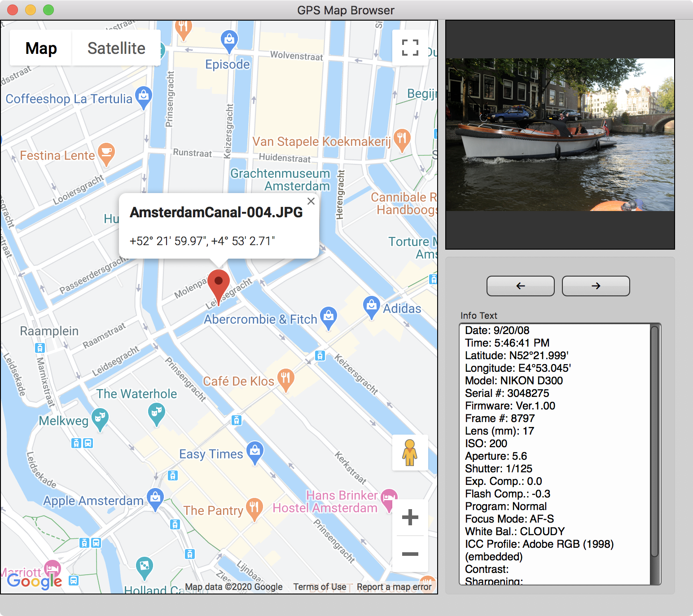Click the canal boat photo preview
The image size is (693, 616).
click(560, 135)
